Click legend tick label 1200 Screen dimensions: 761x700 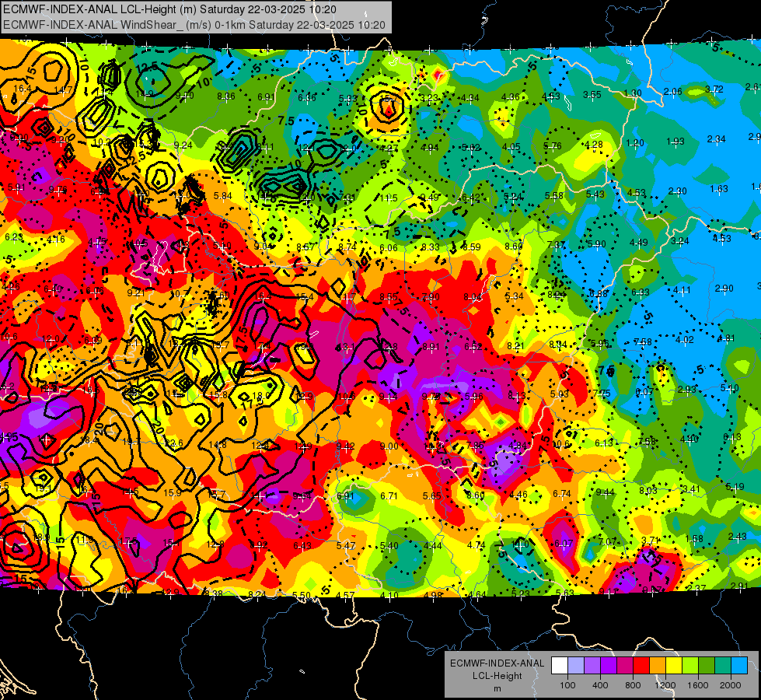coord(665,685)
